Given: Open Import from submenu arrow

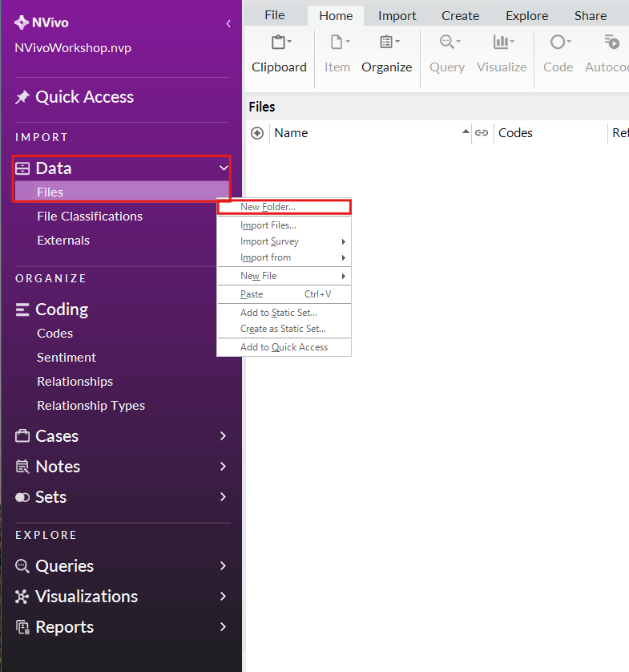Looking at the screenshot, I should [x=344, y=257].
